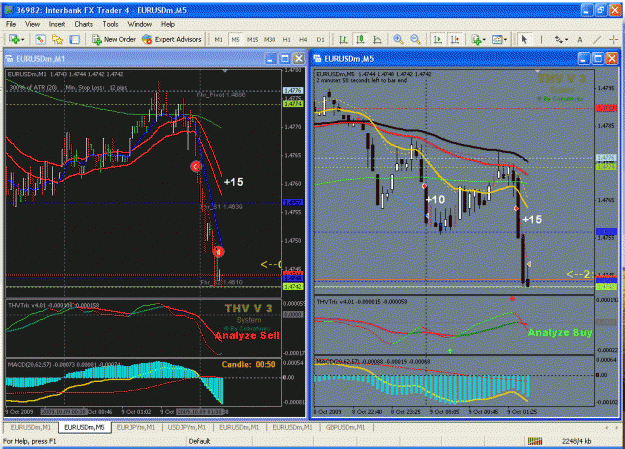This screenshot has width=625, height=449.
Task: Click the chart shift triangle in M5 chart
Action: point(537,71)
